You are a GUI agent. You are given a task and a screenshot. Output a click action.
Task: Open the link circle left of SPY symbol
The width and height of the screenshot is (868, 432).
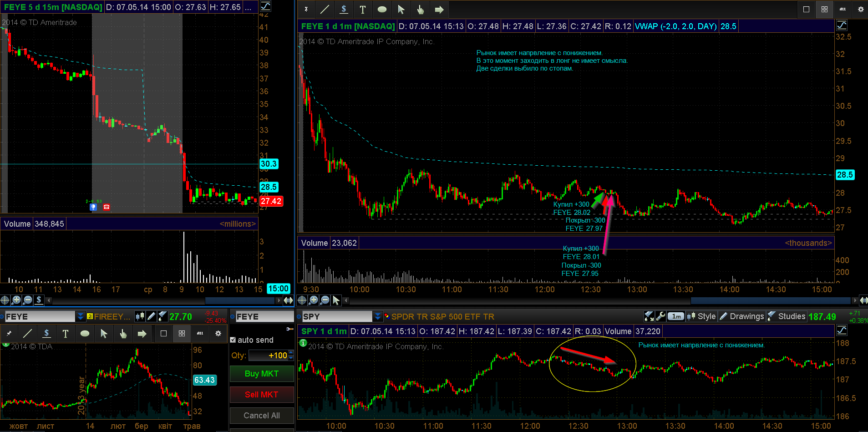(299, 316)
